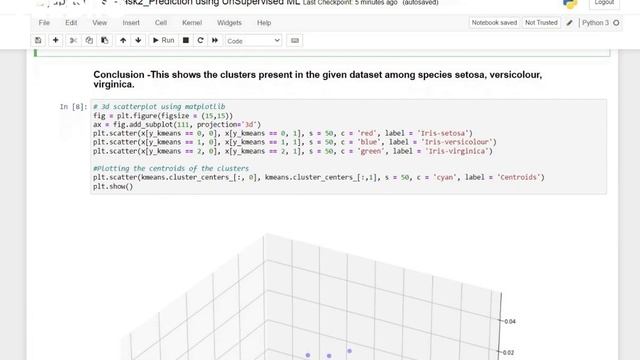Restart and run all with the fast-forward icon
The width and height of the screenshot is (640, 360).
coord(215,40)
